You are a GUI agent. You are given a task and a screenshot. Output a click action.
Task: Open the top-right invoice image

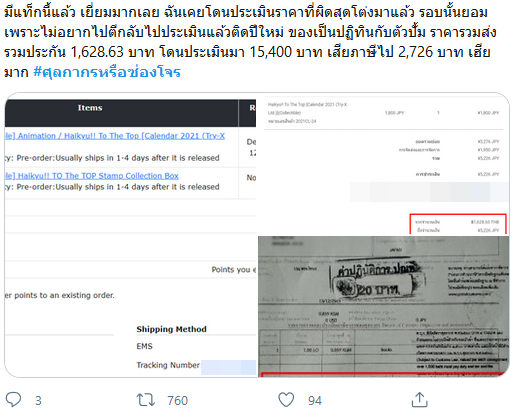point(383,164)
